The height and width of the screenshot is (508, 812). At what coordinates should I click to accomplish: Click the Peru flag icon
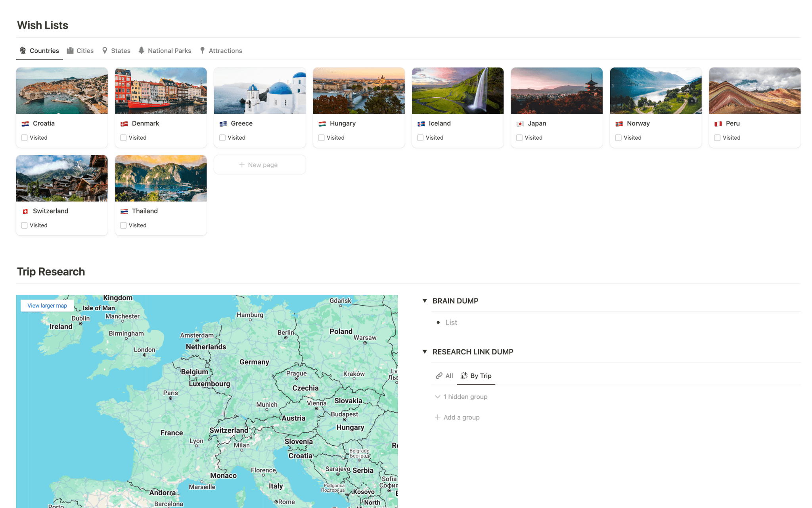pyautogui.click(x=718, y=124)
